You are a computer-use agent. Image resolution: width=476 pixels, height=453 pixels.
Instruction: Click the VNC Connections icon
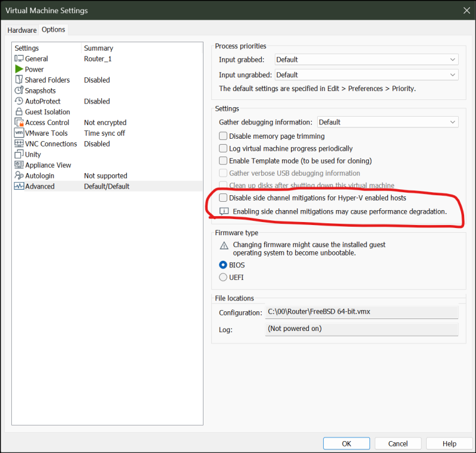(19, 143)
